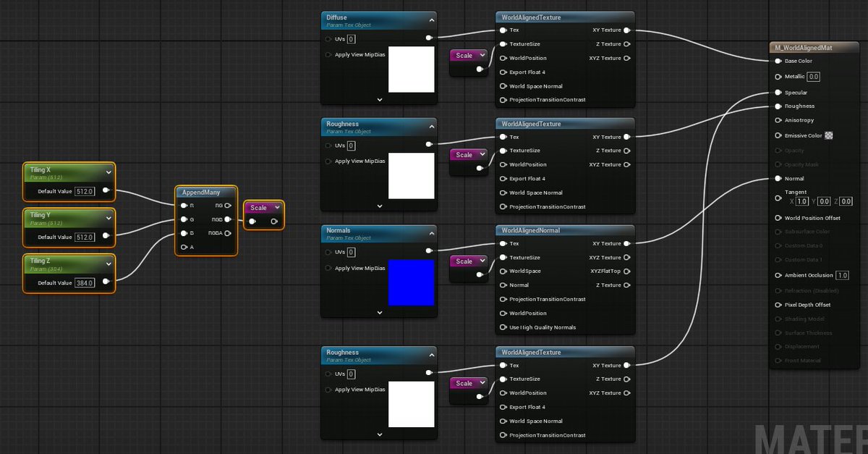Click the white Diffuse texture preview
868x454 pixels.
coord(412,70)
